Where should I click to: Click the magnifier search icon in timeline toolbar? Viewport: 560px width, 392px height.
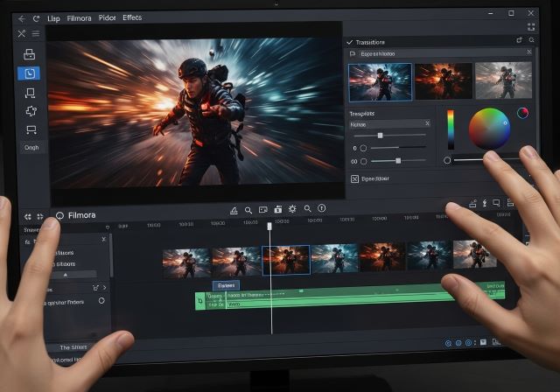click(x=248, y=210)
